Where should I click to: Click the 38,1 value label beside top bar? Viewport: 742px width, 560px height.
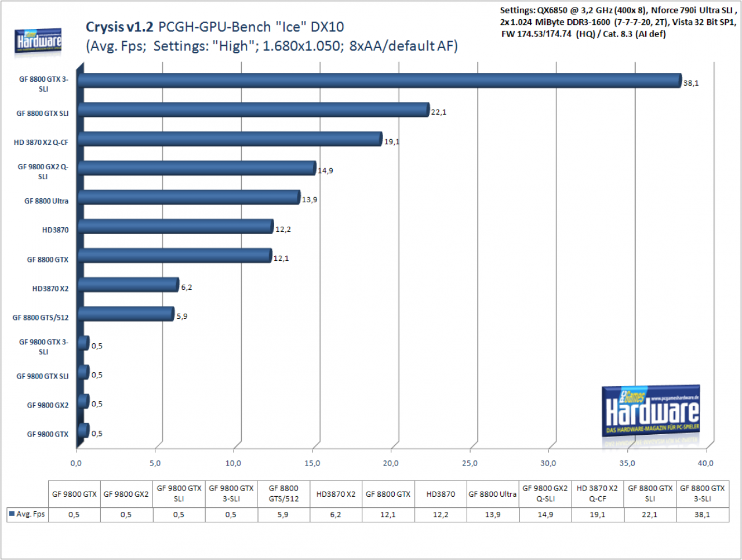pos(691,83)
